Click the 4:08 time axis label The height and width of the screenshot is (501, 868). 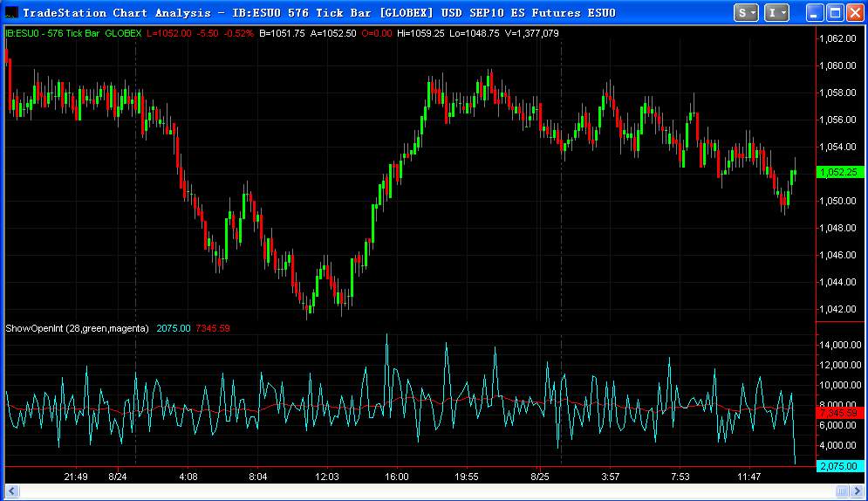tap(188, 477)
